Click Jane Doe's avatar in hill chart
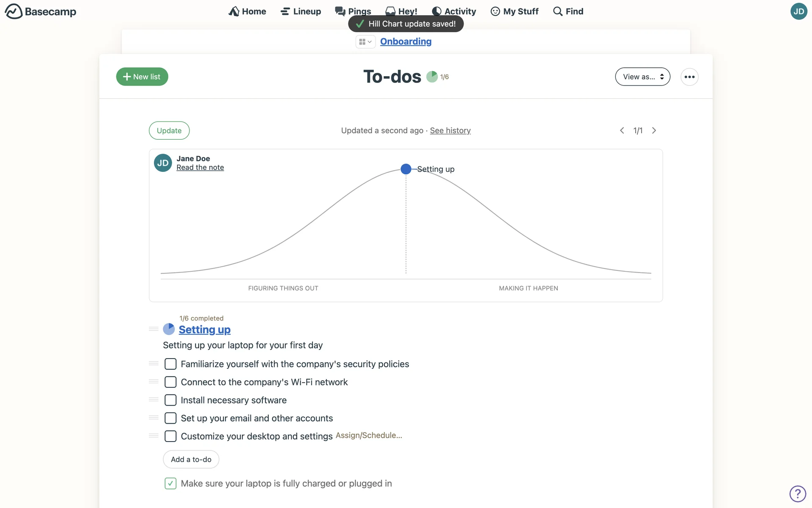 point(163,163)
